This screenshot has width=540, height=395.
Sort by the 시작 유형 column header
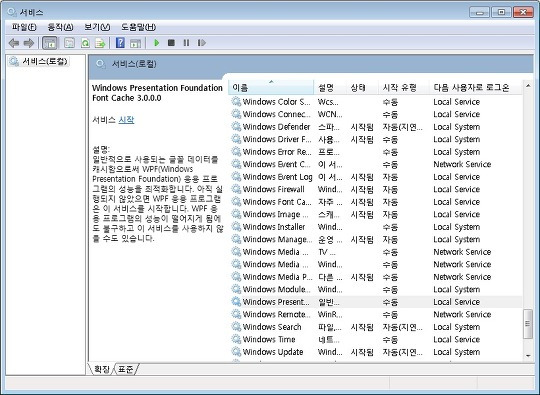[404, 87]
